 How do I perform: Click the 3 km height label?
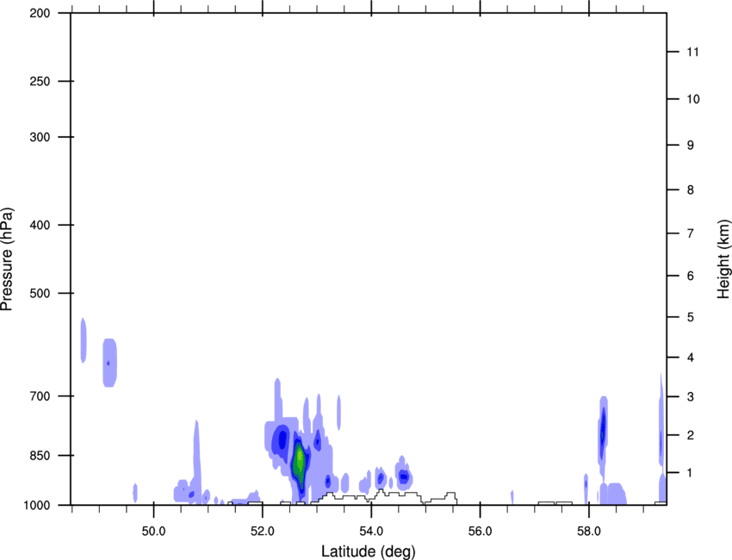tap(691, 396)
